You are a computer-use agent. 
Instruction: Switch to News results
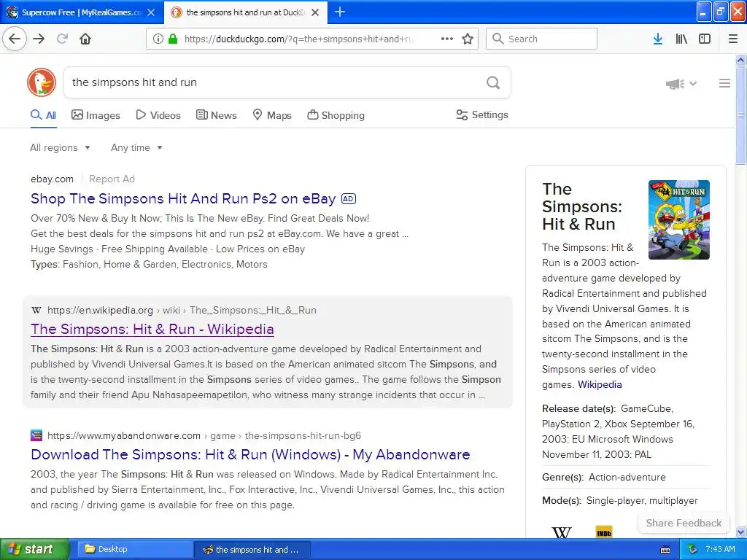coord(216,115)
